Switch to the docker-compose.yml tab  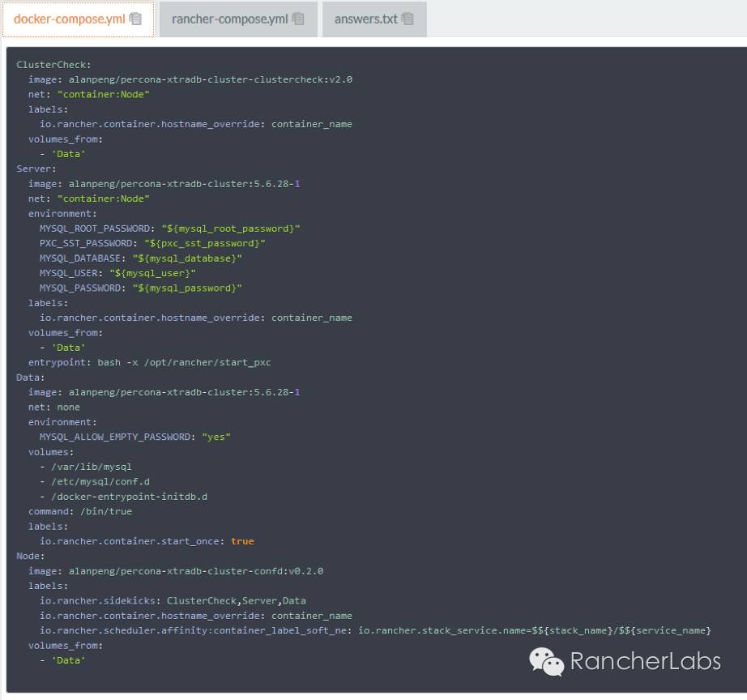click(78, 19)
